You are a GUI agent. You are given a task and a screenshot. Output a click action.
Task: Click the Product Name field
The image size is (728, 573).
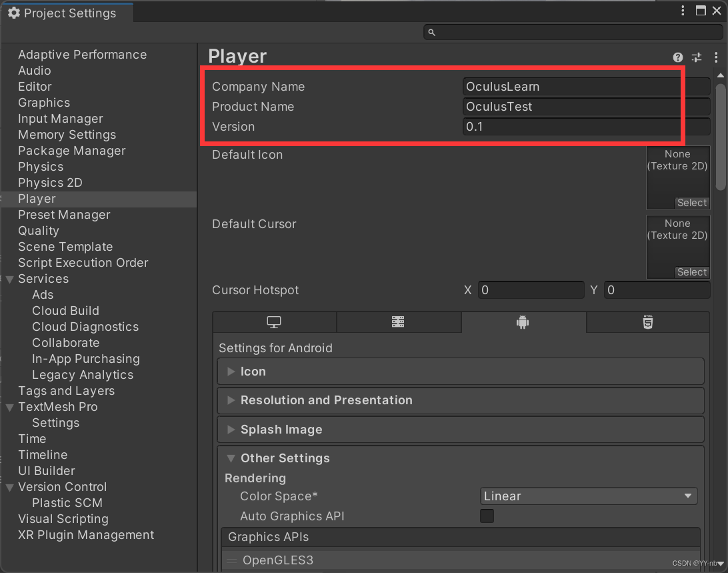587,107
